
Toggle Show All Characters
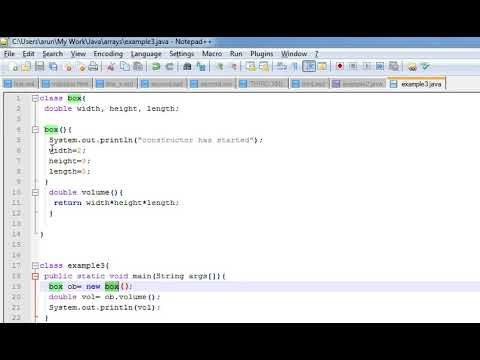[295, 67]
